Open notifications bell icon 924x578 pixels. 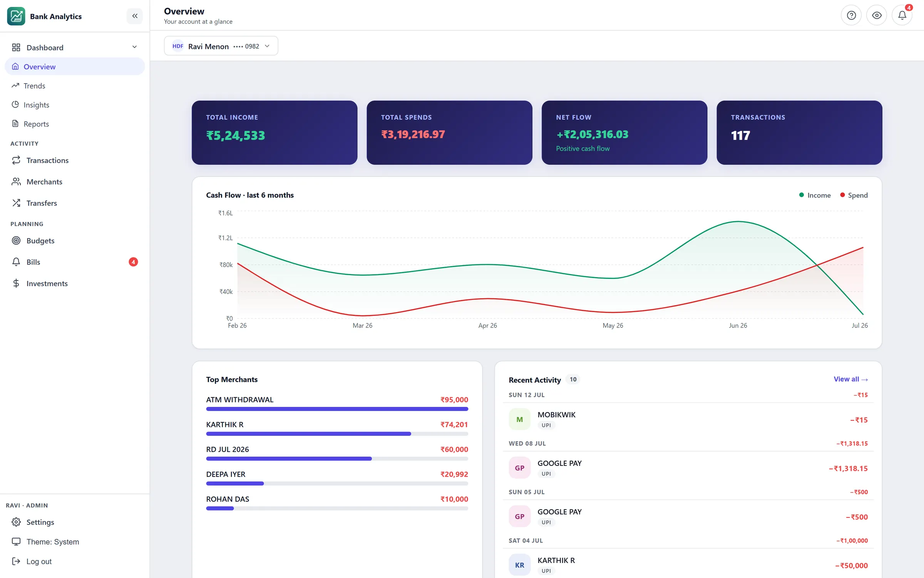902,15
